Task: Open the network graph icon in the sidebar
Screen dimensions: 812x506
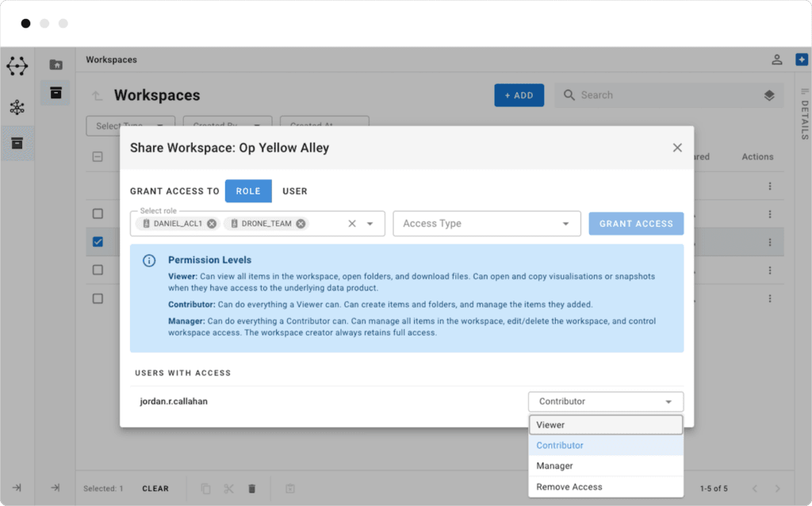Action: coord(17,107)
